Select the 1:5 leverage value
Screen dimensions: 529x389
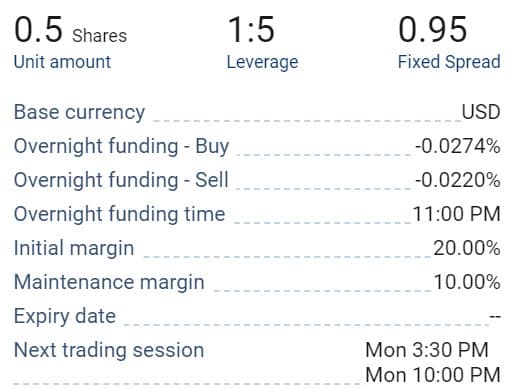251,30
